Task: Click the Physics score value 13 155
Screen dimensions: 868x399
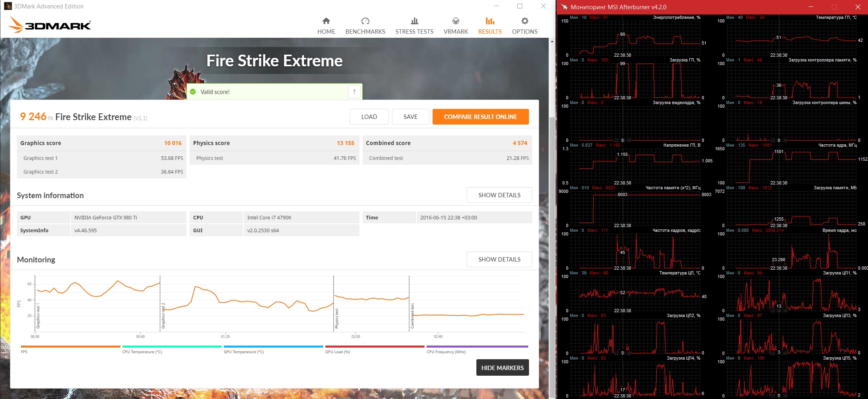Action: pos(345,143)
